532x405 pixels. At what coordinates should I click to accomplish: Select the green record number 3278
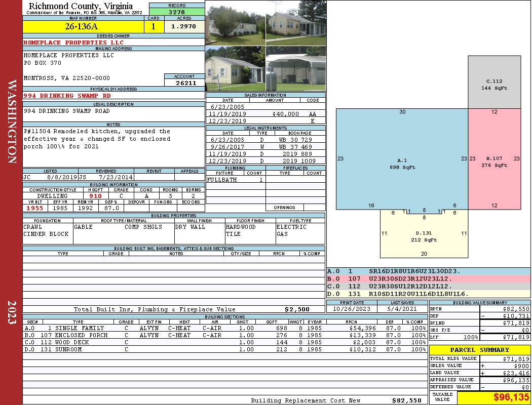tap(177, 12)
